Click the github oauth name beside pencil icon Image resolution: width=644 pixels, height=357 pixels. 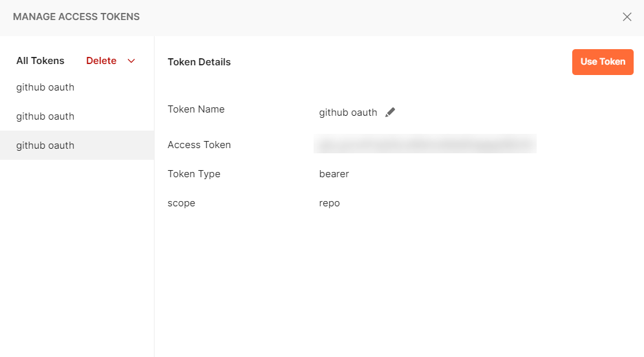[348, 113]
